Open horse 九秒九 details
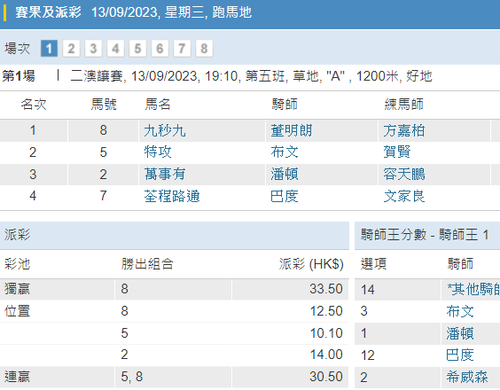 pyautogui.click(x=165, y=131)
